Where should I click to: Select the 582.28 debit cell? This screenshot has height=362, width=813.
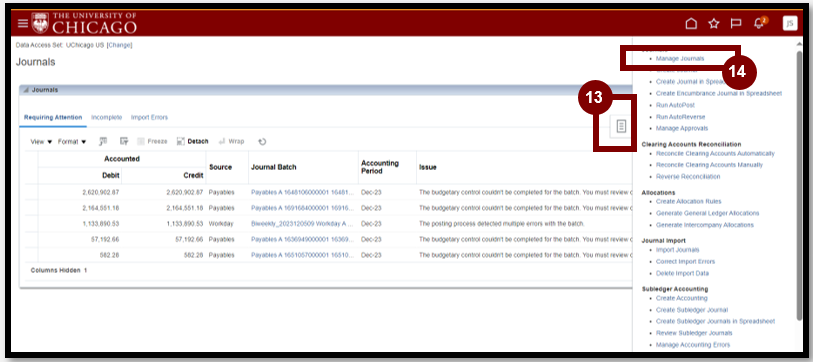pos(108,256)
